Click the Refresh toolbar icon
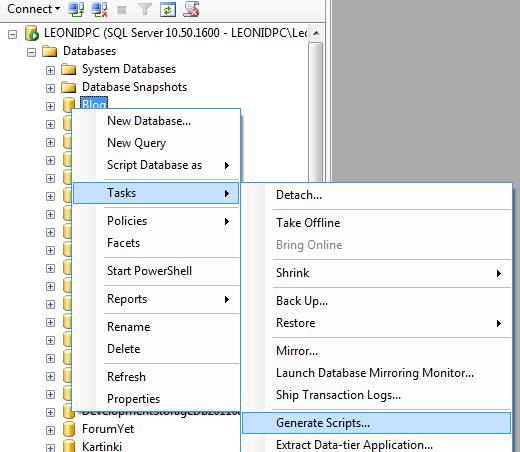 coord(167,9)
